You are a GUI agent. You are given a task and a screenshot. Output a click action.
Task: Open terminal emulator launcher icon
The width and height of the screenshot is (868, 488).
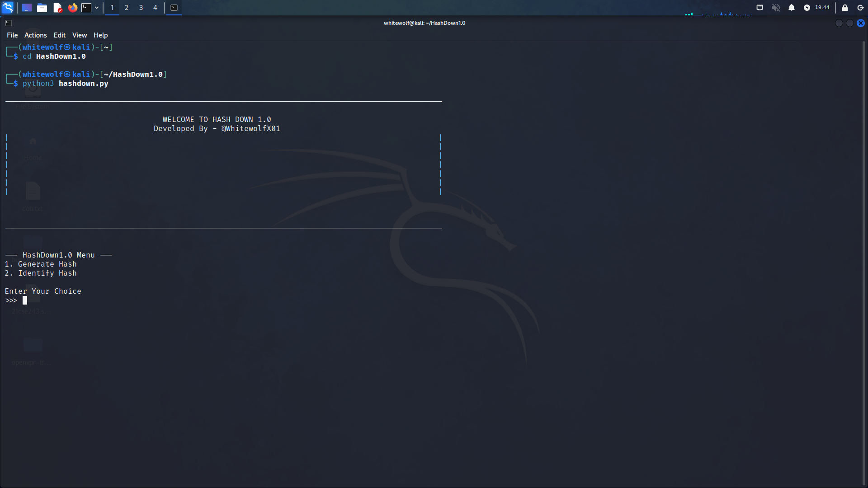[x=86, y=8]
